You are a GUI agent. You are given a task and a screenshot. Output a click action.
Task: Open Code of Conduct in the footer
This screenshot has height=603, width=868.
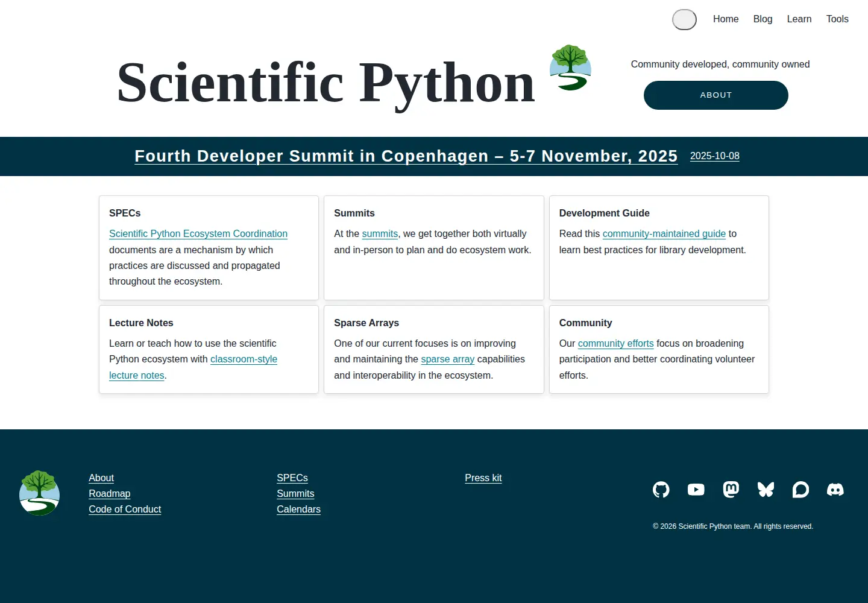point(125,510)
